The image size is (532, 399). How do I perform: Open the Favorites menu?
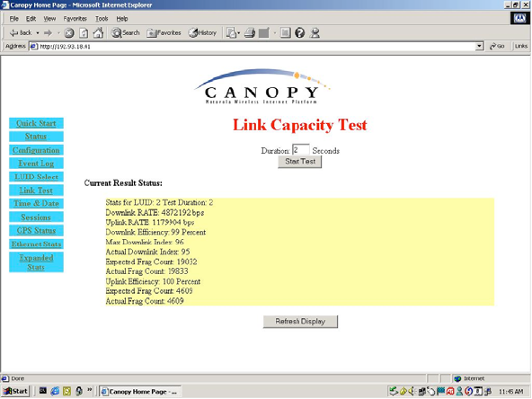pos(75,19)
